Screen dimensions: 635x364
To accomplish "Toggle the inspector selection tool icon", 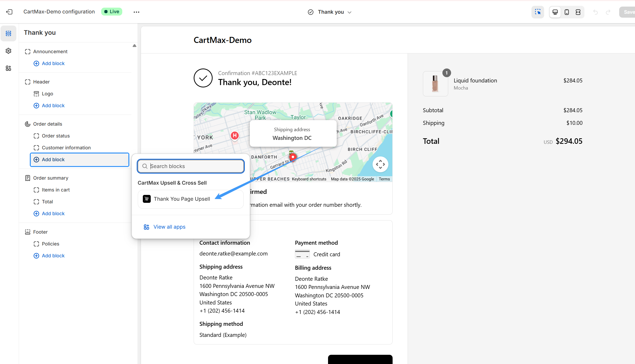I will pyautogui.click(x=538, y=12).
